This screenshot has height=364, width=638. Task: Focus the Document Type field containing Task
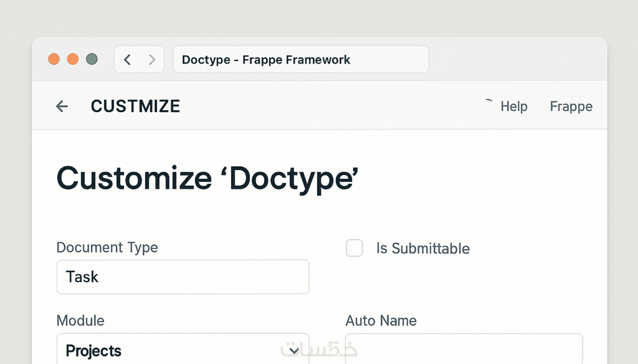click(x=183, y=277)
